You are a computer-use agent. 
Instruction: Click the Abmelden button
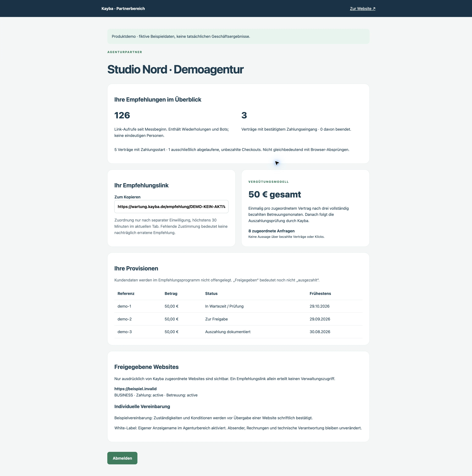coord(122,458)
